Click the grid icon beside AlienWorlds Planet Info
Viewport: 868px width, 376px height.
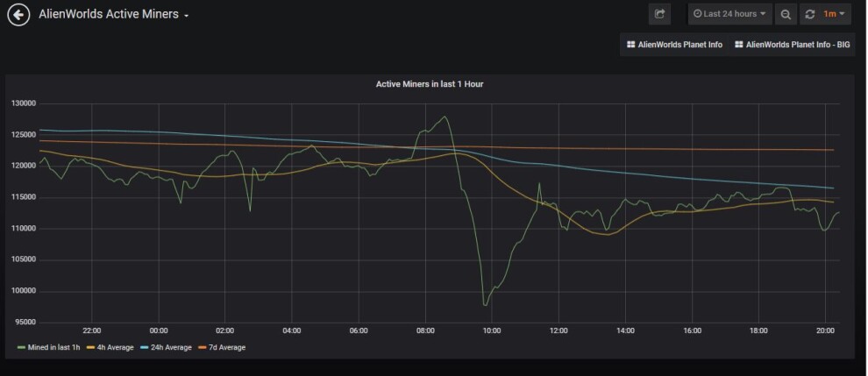point(630,45)
